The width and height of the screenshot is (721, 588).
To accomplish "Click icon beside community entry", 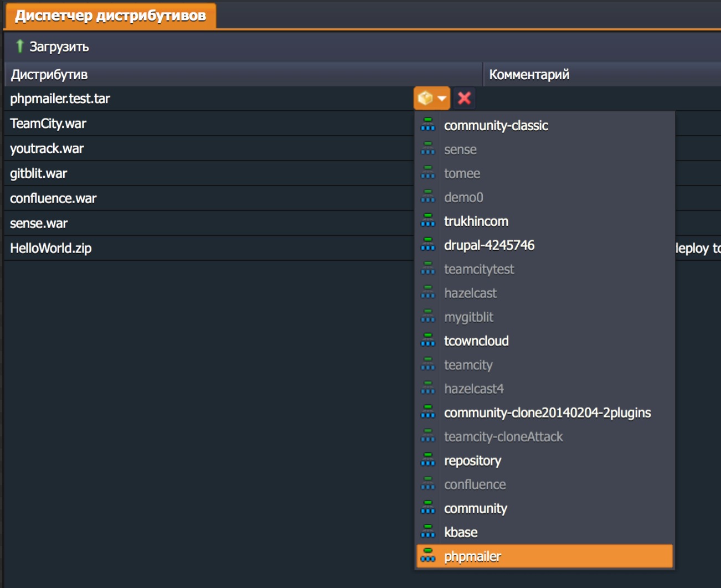I will tap(428, 507).
